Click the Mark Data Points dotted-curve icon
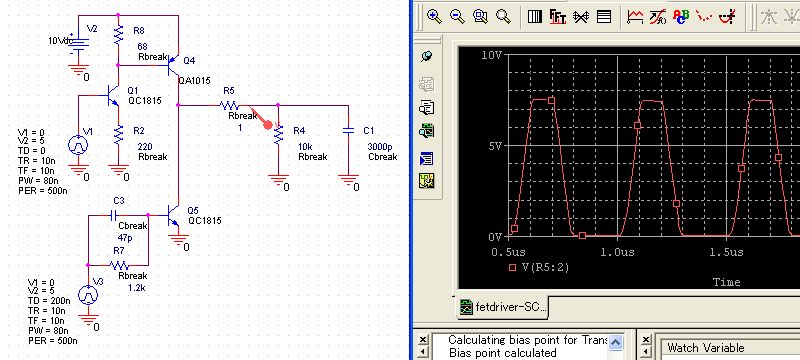 coord(705,17)
